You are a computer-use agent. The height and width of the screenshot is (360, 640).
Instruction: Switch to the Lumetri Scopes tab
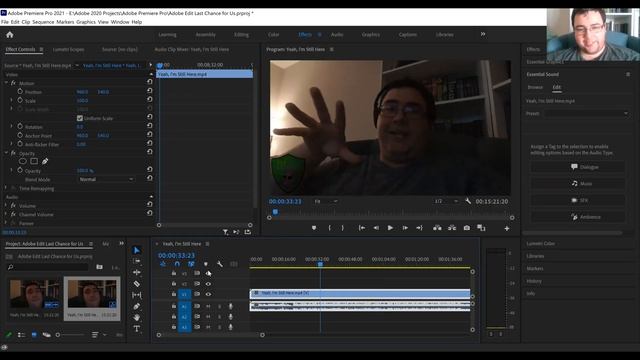click(69, 49)
